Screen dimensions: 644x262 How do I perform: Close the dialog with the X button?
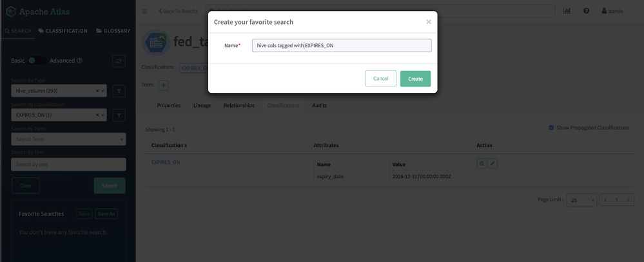click(x=429, y=22)
